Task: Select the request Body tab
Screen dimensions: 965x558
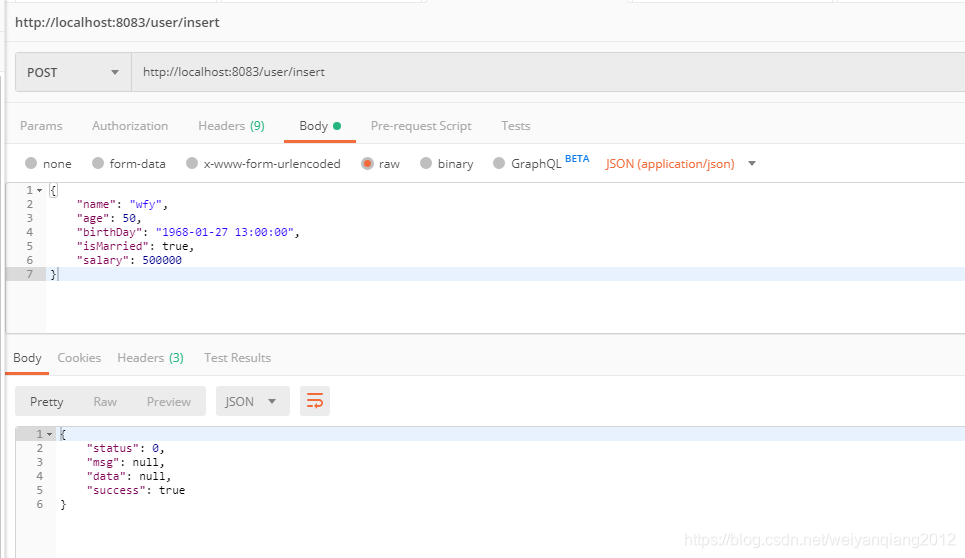Action: tap(319, 126)
